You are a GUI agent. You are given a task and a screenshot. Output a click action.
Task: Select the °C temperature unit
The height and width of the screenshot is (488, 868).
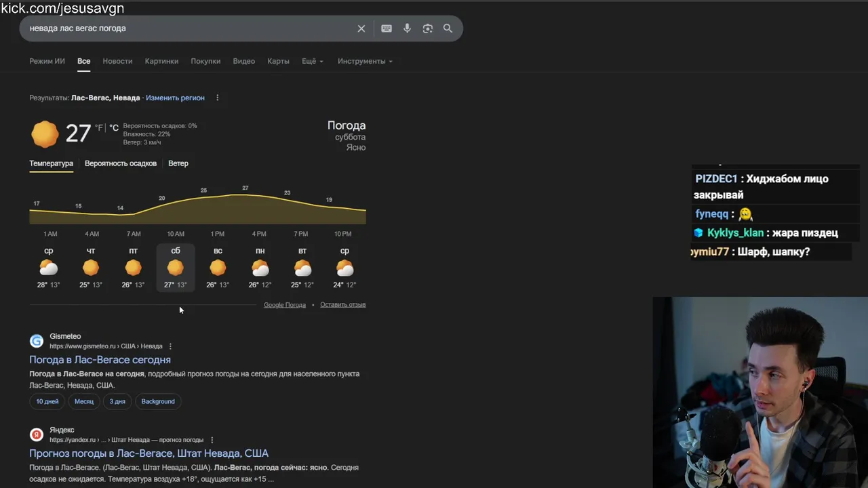pos(113,127)
